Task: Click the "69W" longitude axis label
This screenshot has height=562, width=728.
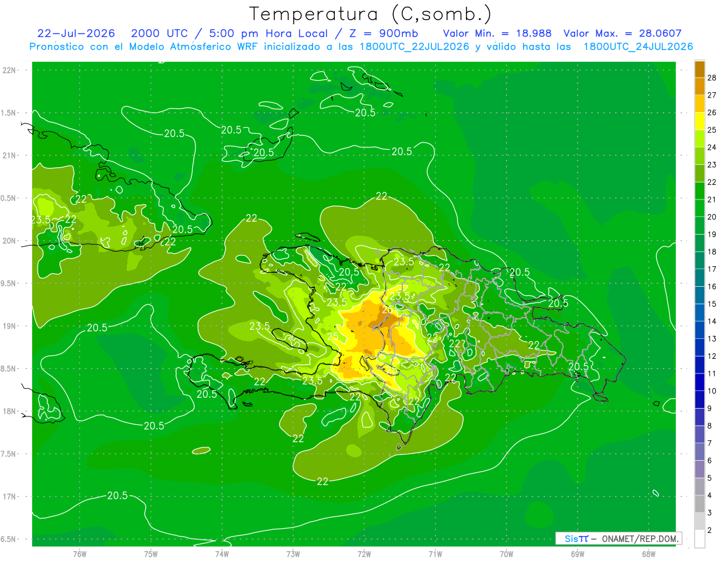Action: tap(578, 554)
